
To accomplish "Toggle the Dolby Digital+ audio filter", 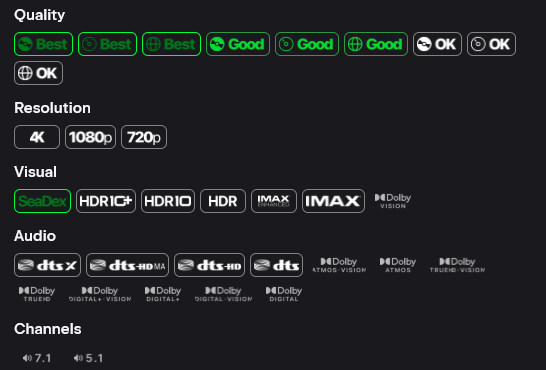I will (163, 294).
